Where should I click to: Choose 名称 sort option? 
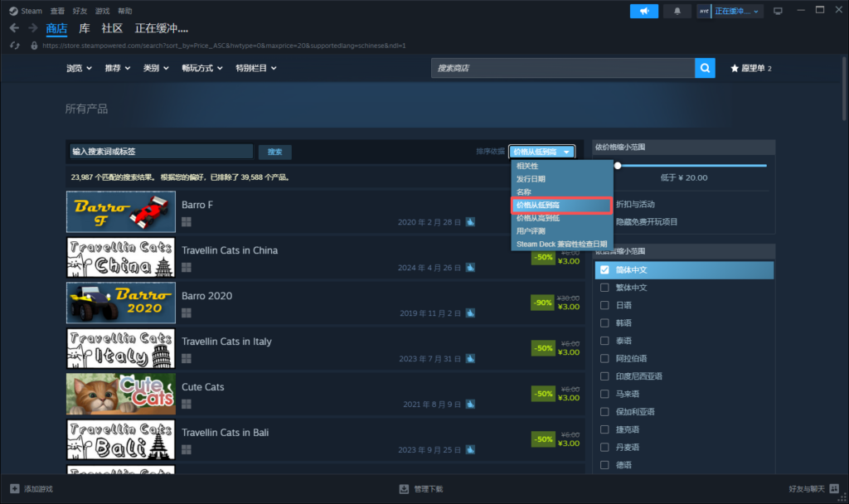(x=562, y=192)
